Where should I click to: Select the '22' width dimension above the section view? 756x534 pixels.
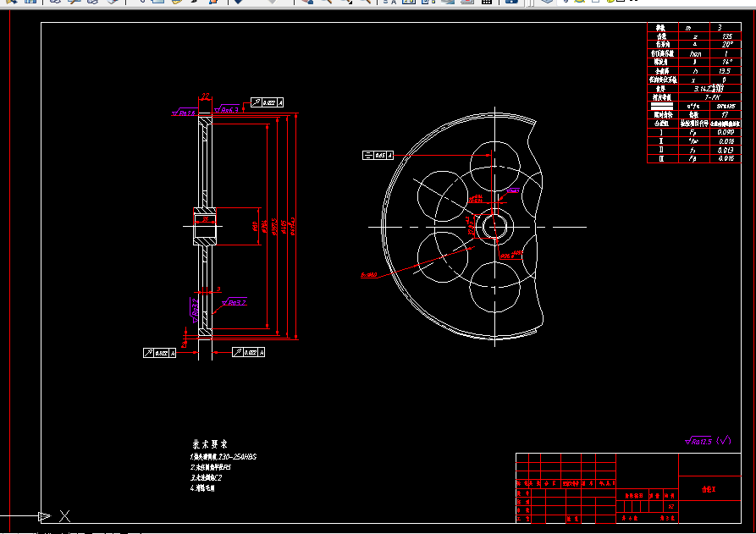tap(206, 96)
